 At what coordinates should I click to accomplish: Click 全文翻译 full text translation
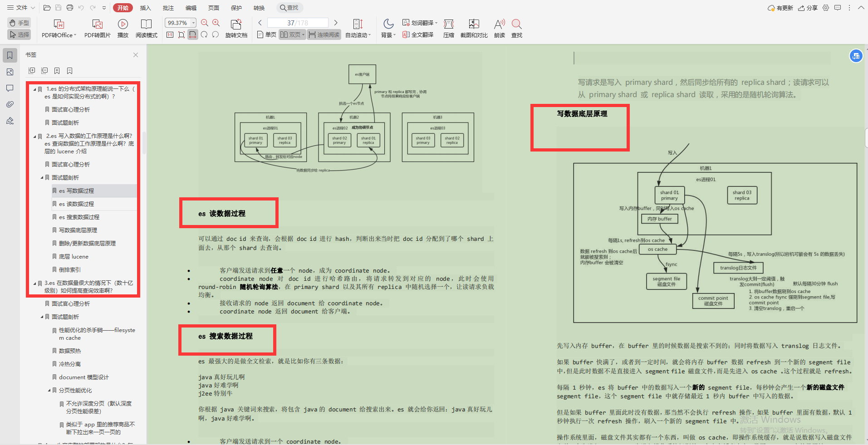[x=418, y=34]
